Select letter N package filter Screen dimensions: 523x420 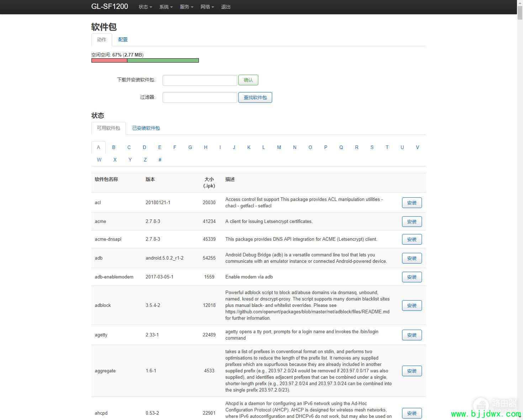295,147
